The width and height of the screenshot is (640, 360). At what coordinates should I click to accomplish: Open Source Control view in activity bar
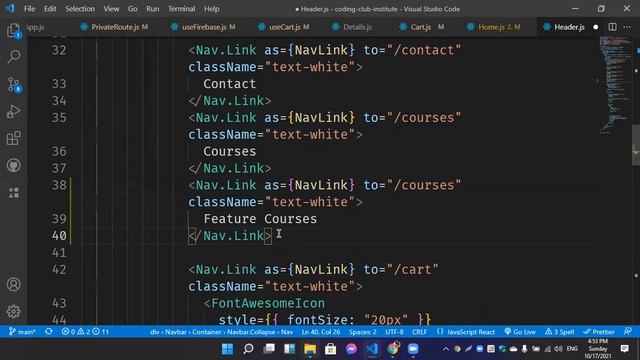(x=13, y=84)
